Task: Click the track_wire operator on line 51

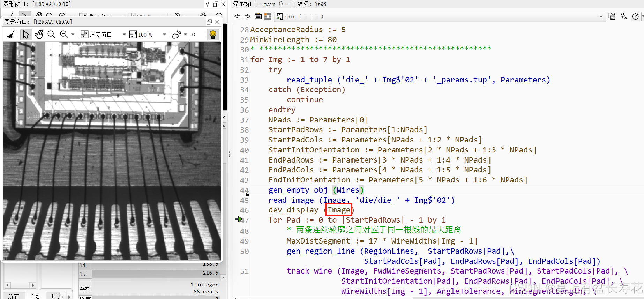Action: [309, 271]
